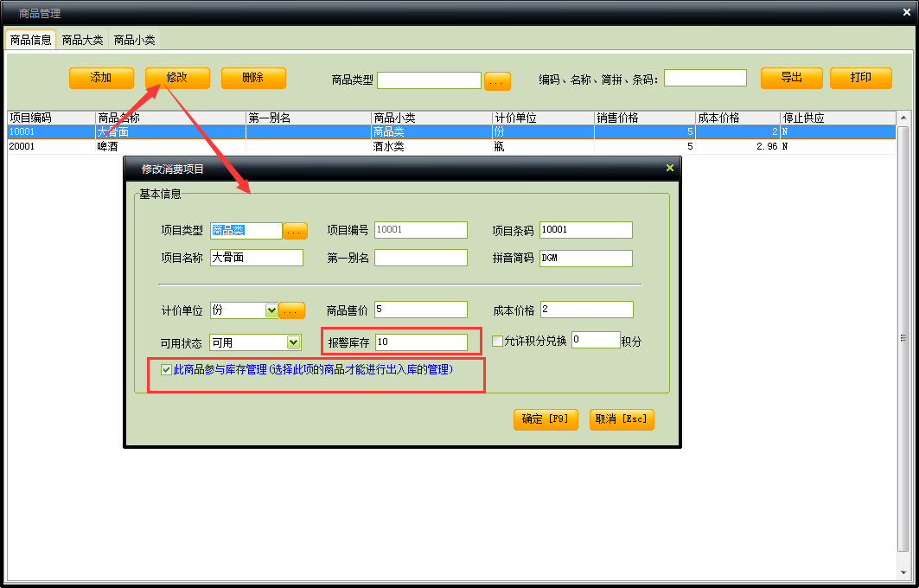This screenshot has width=919, height=588.
Task: Expand the 计价单位 dropdown
Action: tap(271, 310)
